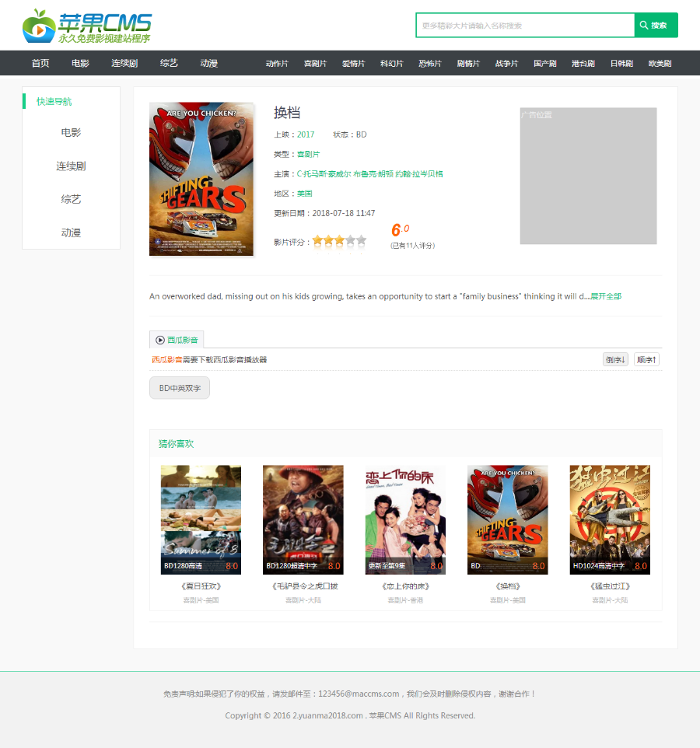Click actor 约翰·拉岑贝格 link
The width and height of the screenshot is (700, 748).
[x=419, y=173]
